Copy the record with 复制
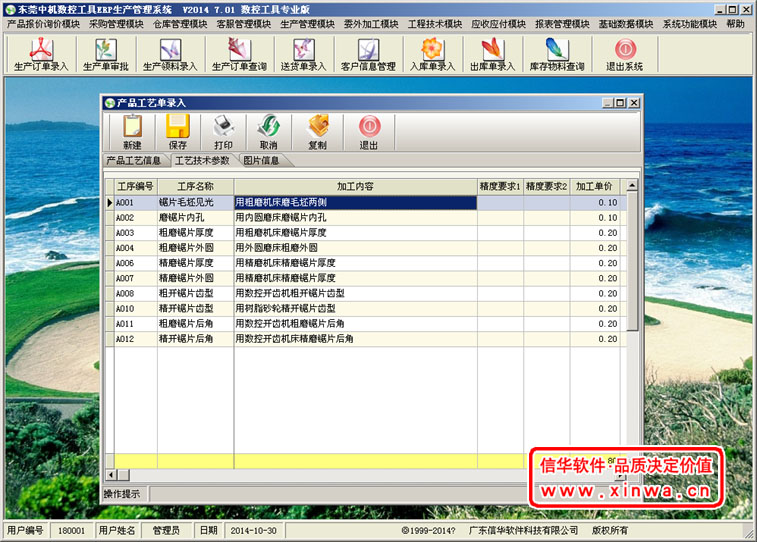The width and height of the screenshot is (757, 542). (318, 132)
